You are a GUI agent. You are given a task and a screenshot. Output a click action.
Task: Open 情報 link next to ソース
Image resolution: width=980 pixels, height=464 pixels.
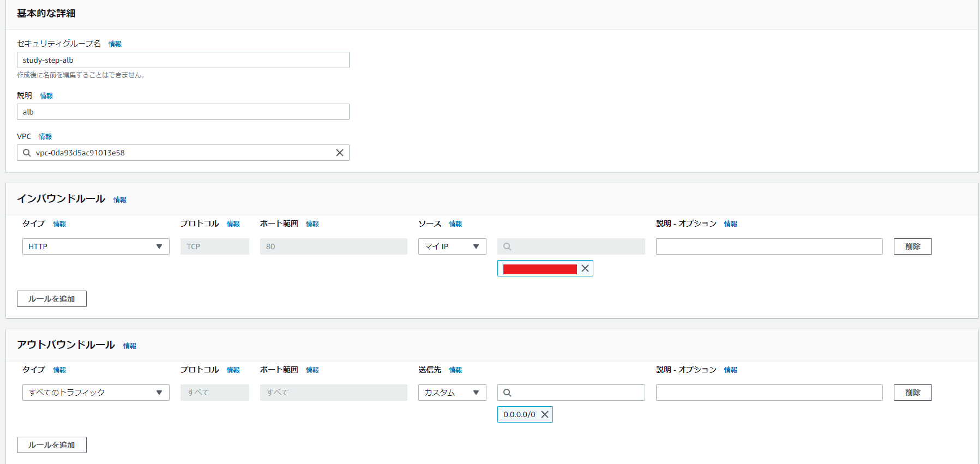[455, 224]
